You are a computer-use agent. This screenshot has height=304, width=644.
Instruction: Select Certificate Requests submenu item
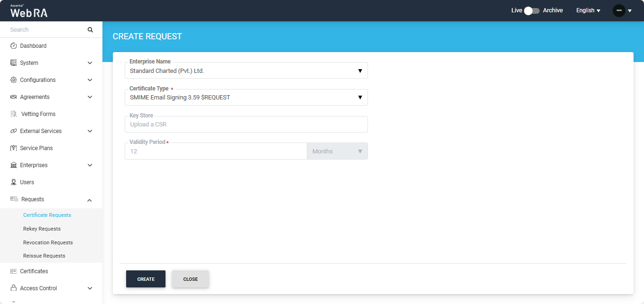pos(47,215)
